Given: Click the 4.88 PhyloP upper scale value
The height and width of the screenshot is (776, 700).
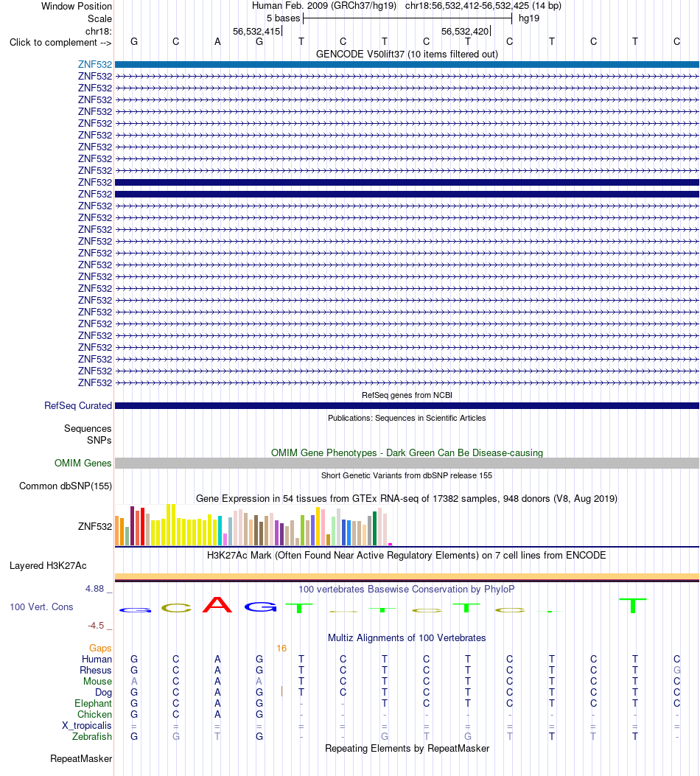Looking at the screenshot, I should (94, 589).
